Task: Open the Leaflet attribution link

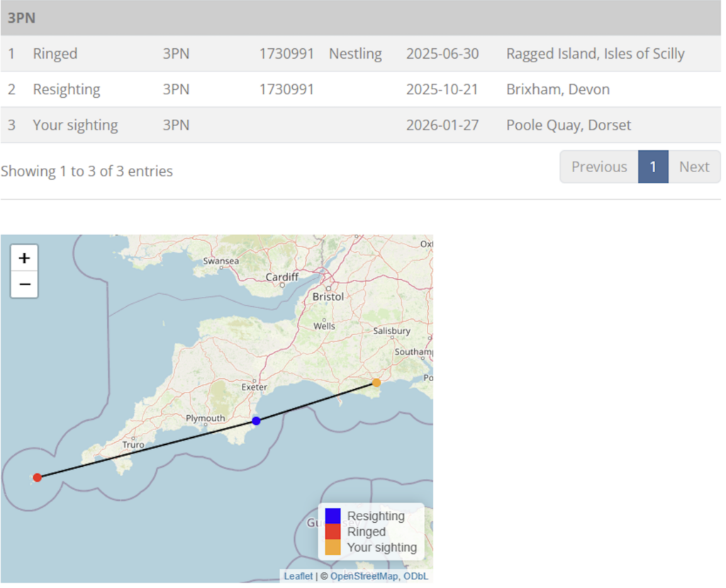Action: 298,576
